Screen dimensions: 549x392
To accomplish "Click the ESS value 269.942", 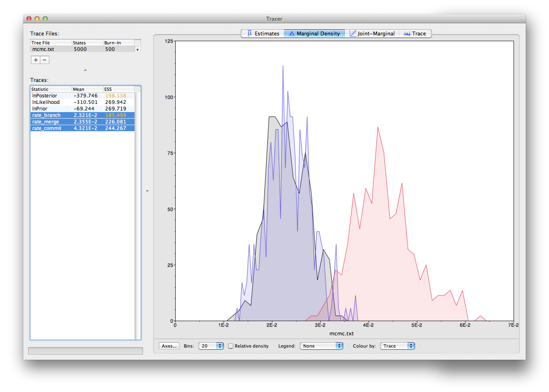I will [x=116, y=102].
